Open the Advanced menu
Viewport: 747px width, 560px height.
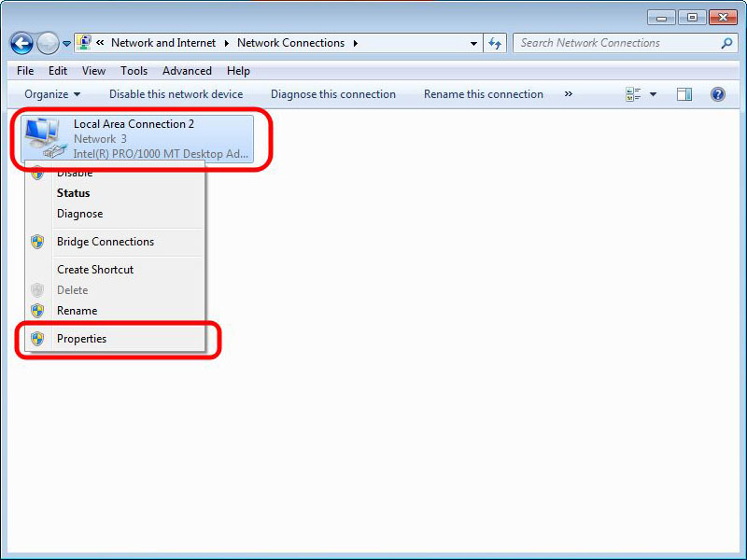tap(187, 71)
